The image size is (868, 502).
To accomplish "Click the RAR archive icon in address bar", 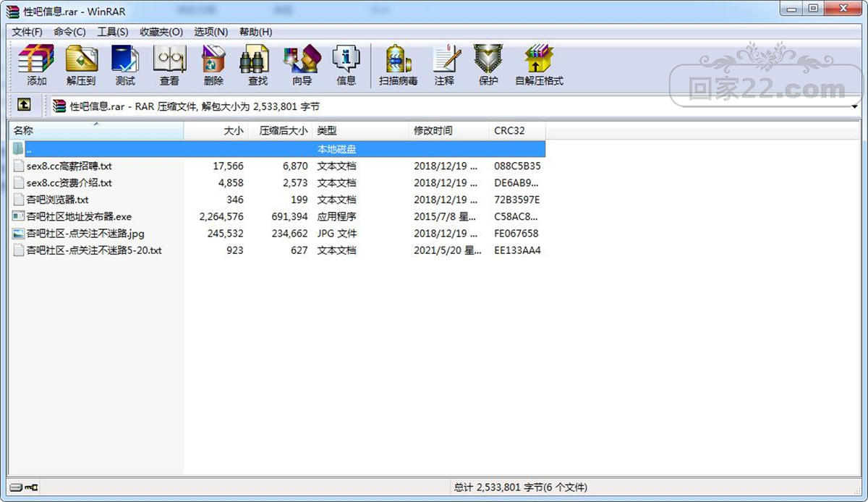I will [x=59, y=106].
